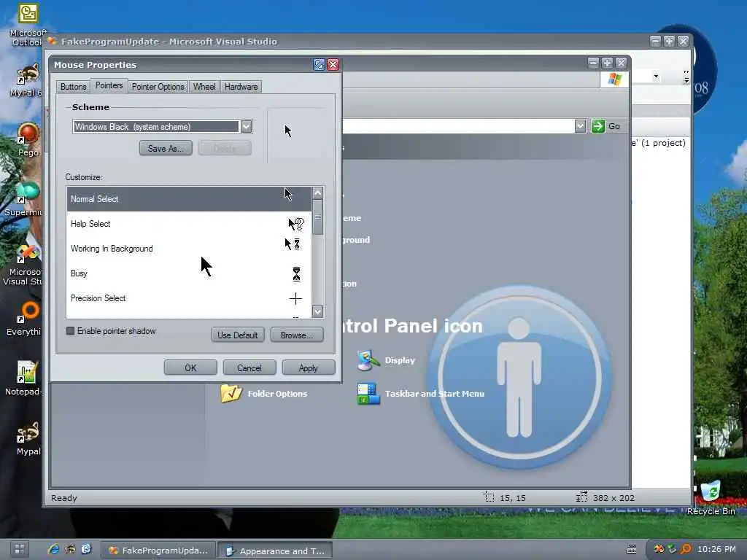Click the Folder Options link text
Image resolution: width=747 pixels, height=560 pixels.
tap(277, 394)
